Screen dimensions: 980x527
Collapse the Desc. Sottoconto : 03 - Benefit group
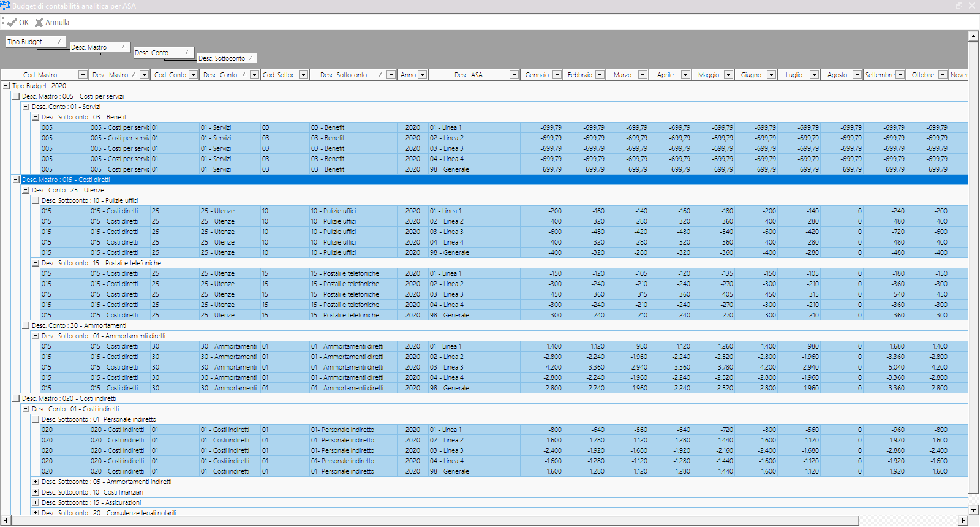click(x=36, y=117)
